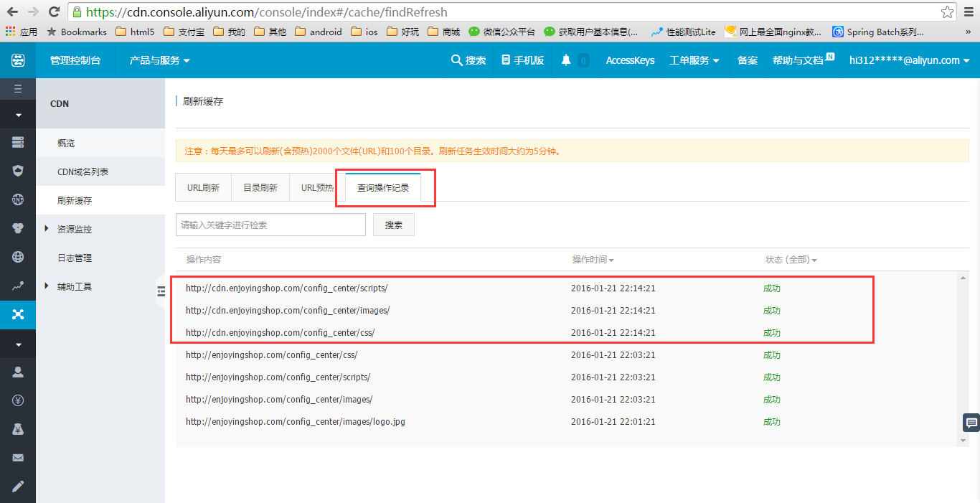Open 刷新缓存 menu item

100,200
